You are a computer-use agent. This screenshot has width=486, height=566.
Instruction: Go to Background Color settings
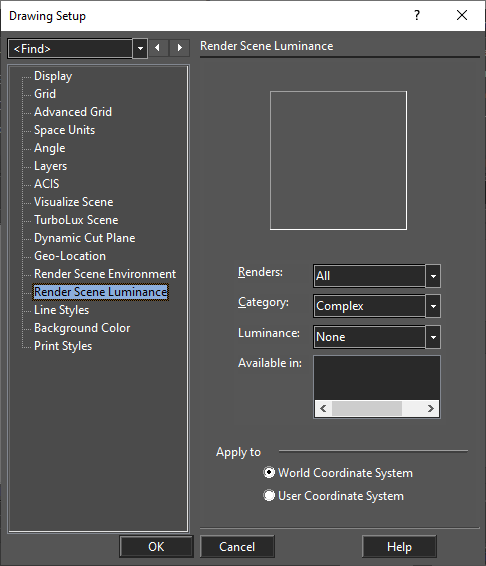(82, 328)
